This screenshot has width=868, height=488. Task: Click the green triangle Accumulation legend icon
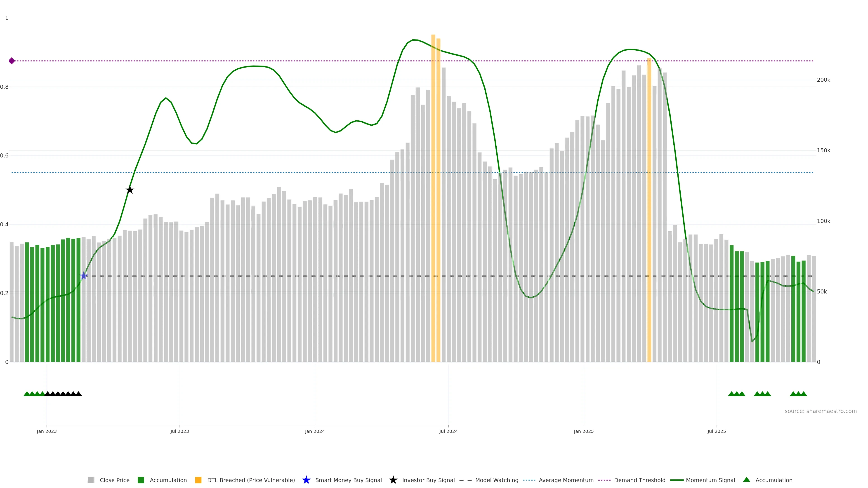(x=746, y=480)
